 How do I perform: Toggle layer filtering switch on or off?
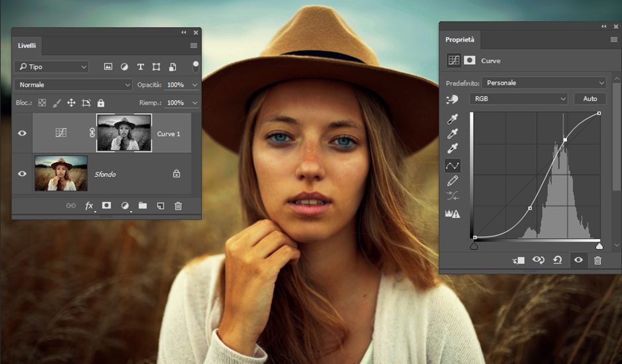pyautogui.click(x=196, y=66)
